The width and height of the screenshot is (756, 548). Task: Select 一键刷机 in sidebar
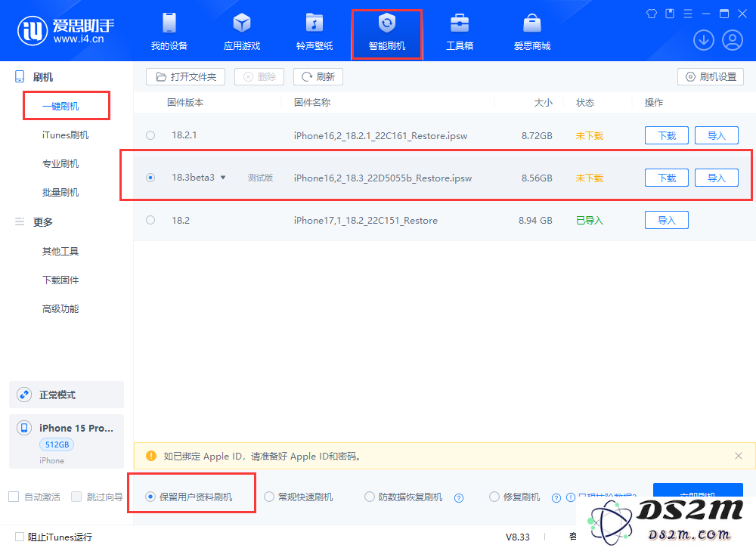point(60,106)
